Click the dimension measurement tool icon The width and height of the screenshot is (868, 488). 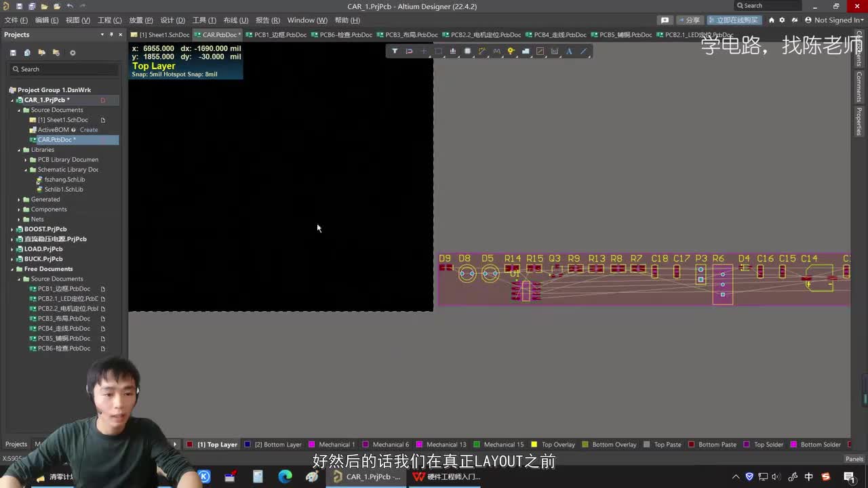[x=555, y=51]
